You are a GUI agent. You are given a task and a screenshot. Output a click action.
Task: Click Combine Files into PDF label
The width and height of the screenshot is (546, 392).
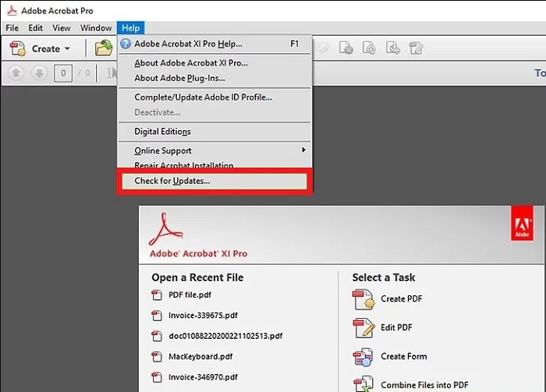point(424,385)
